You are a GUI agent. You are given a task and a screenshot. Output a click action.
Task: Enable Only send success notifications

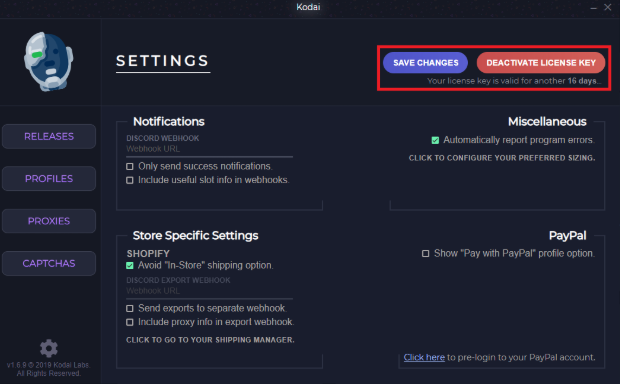130,166
